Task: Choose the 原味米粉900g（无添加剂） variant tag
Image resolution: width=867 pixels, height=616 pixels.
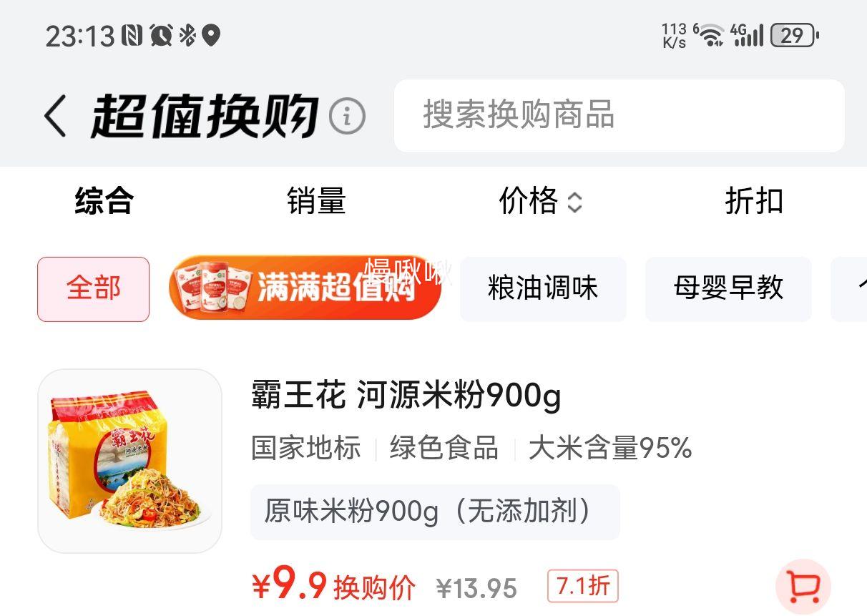Action: 435,512
